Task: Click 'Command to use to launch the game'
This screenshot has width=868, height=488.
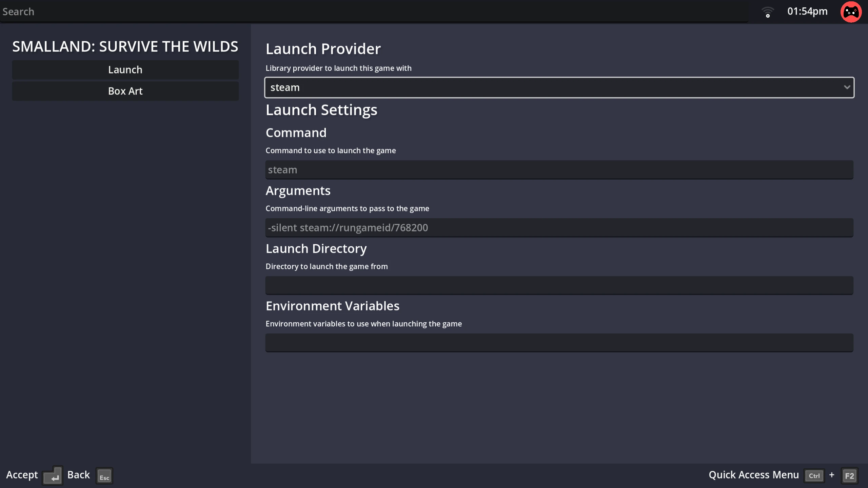Action: click(x=331, y=150)
